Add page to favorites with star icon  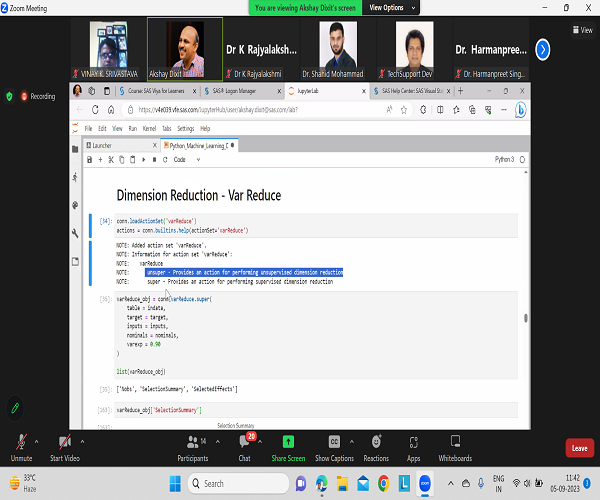404,110
